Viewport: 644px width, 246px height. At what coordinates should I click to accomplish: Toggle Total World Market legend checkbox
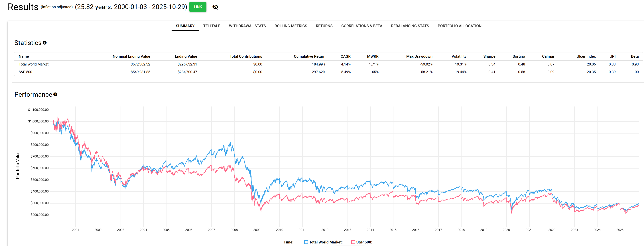click(x=306, y=242)
